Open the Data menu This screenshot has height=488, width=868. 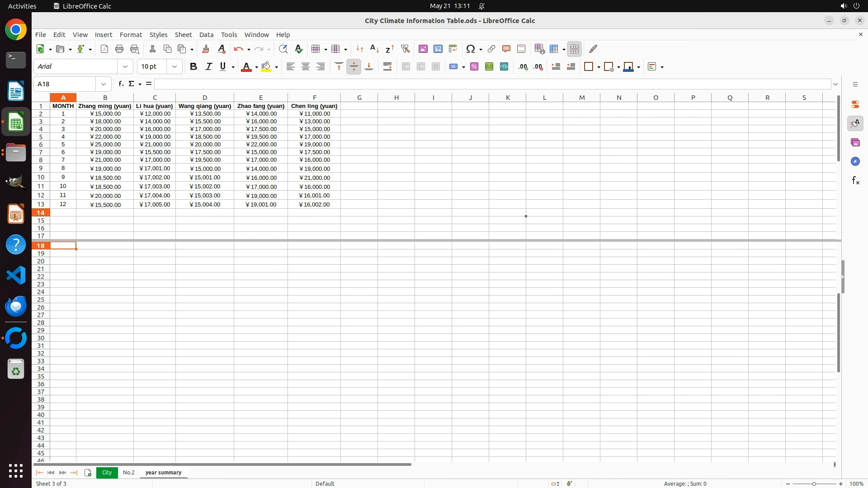tap(206, 35)
